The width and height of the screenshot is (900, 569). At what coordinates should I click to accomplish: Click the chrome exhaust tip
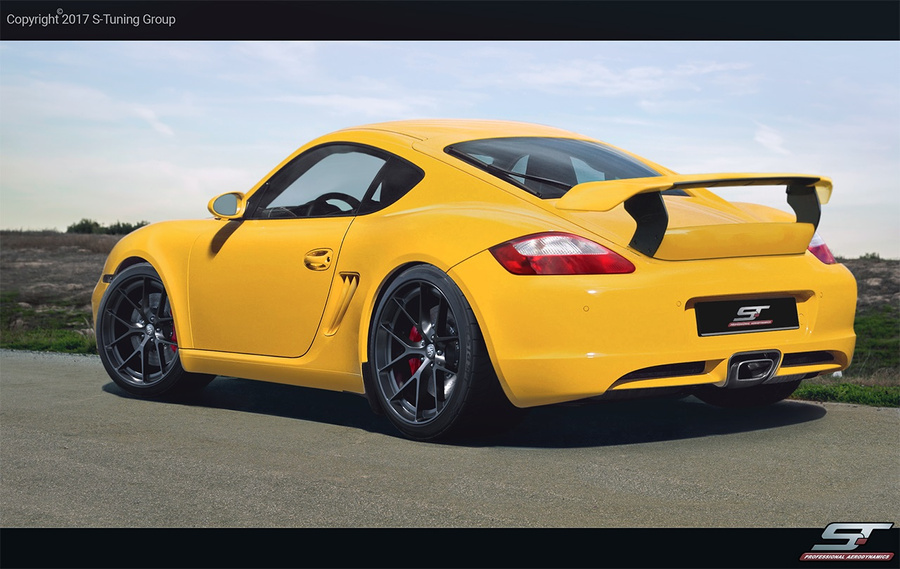point(752,368)
